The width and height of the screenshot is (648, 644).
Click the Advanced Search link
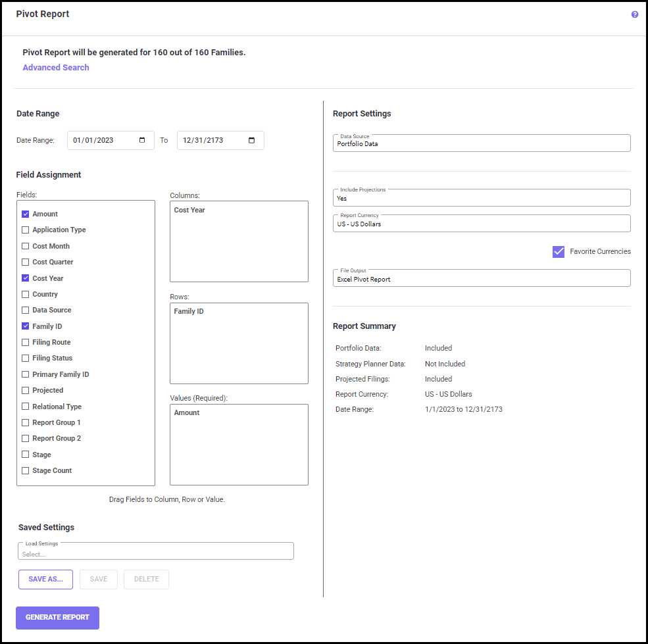pos(56,68)
